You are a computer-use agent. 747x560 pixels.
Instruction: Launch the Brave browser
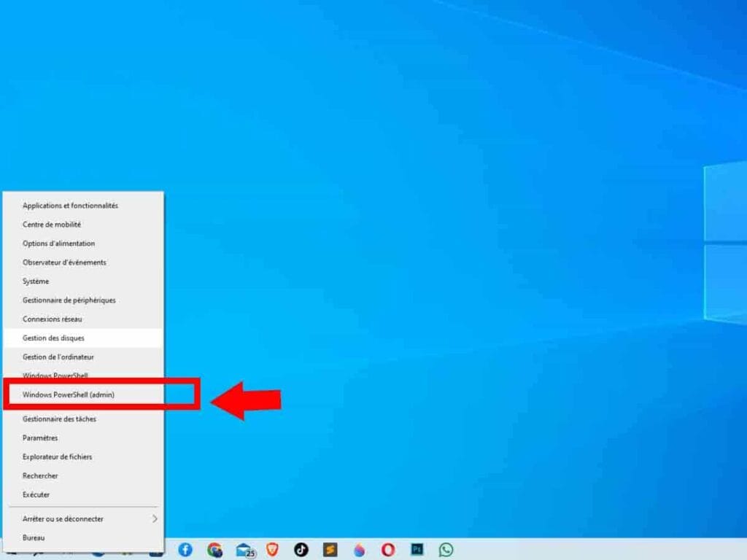[x=272, y=550]
